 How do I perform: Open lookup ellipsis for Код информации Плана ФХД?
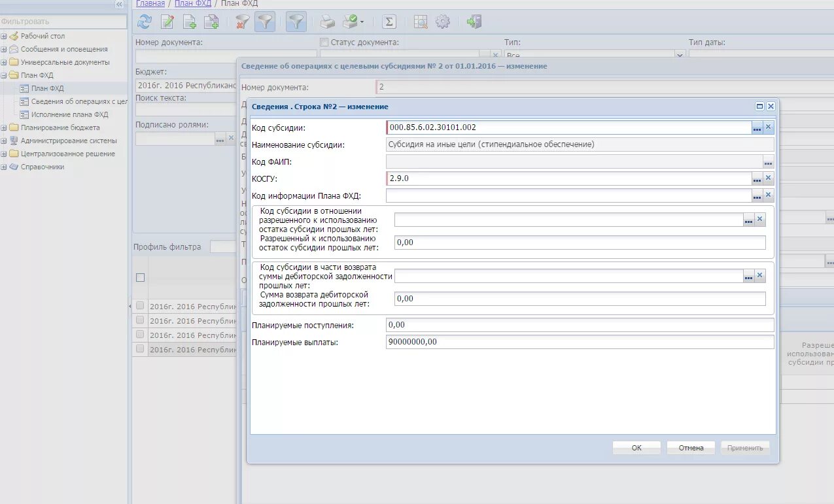coord(757,195)
